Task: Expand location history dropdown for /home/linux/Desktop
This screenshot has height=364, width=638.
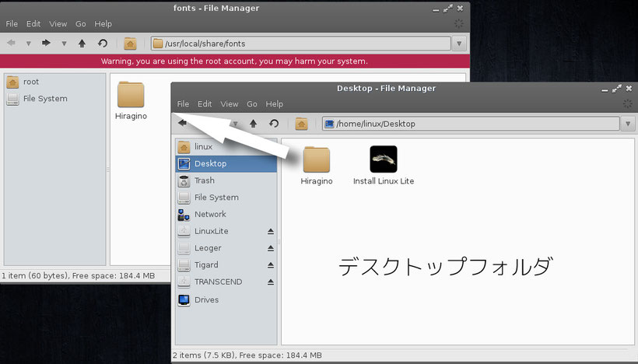Action: tap(628, 124)
